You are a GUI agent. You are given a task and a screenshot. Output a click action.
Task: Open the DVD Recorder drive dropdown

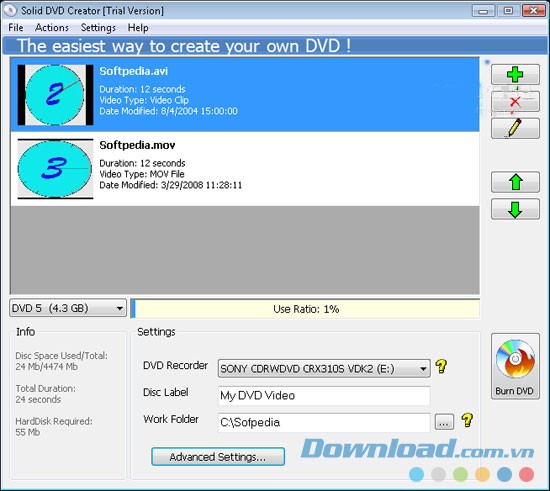(x=324, y=369)
